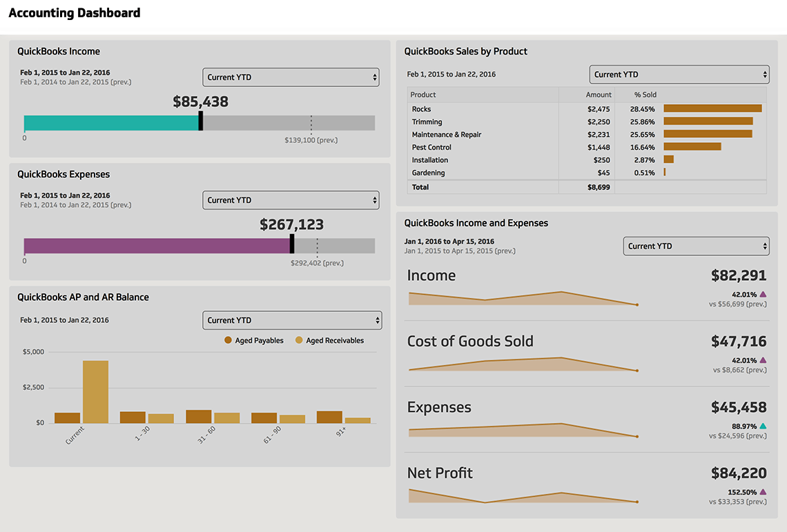
Task: Click the Total row label in product table
Action: 420,187
